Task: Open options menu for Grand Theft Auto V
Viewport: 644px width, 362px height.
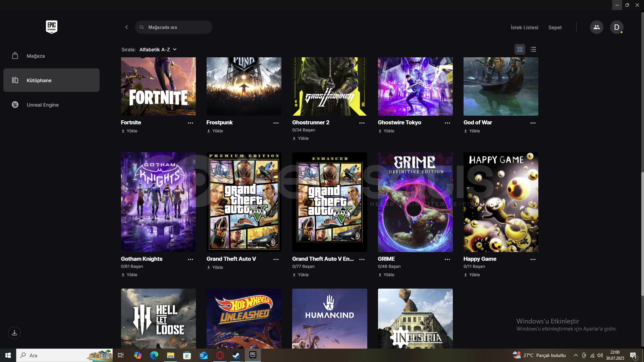Action: [x=276, y=259]
